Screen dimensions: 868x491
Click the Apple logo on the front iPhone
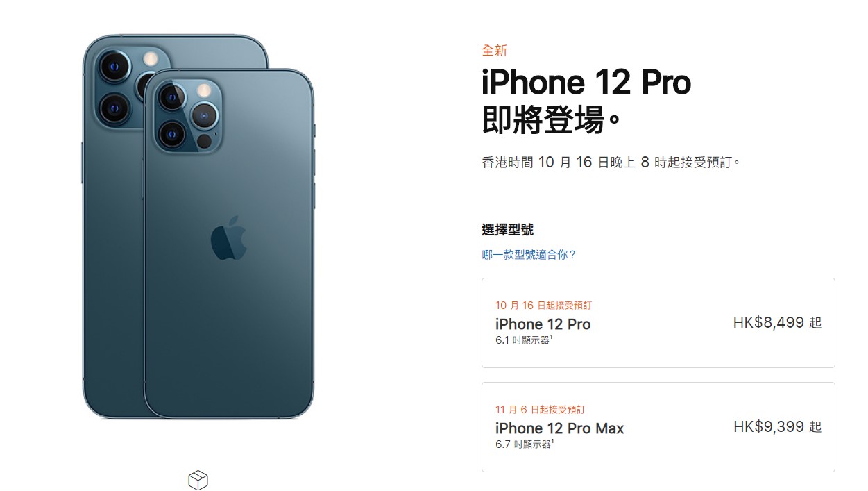tap(229, 238)
